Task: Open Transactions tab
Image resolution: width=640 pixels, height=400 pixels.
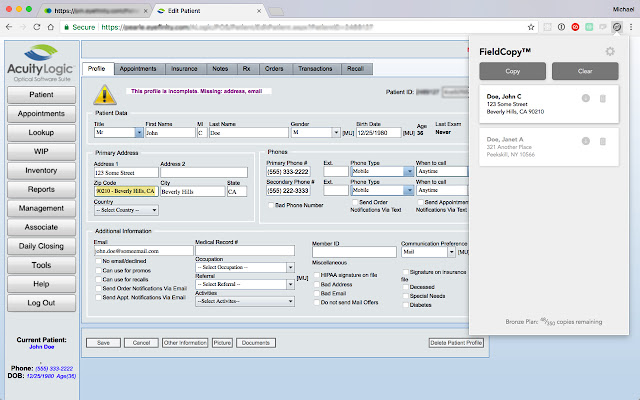Action: tap(315, 69)
